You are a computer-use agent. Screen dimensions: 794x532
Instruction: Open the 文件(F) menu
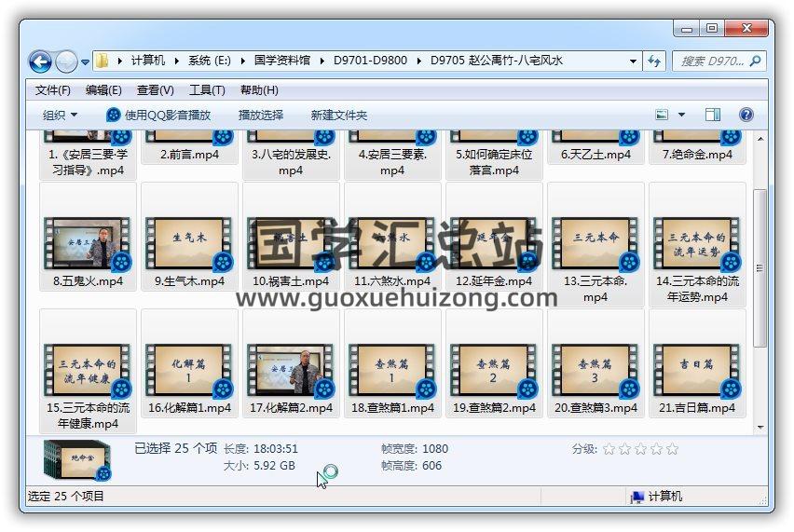(53, 90)
